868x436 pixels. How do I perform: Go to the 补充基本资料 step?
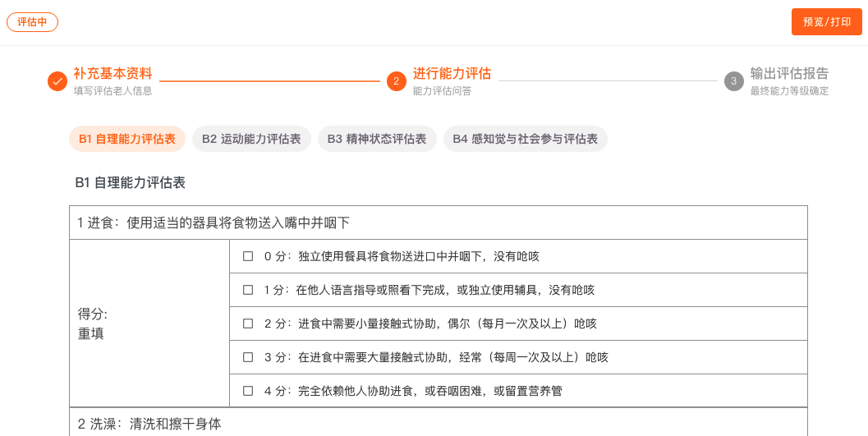click(x=113, y=73)
